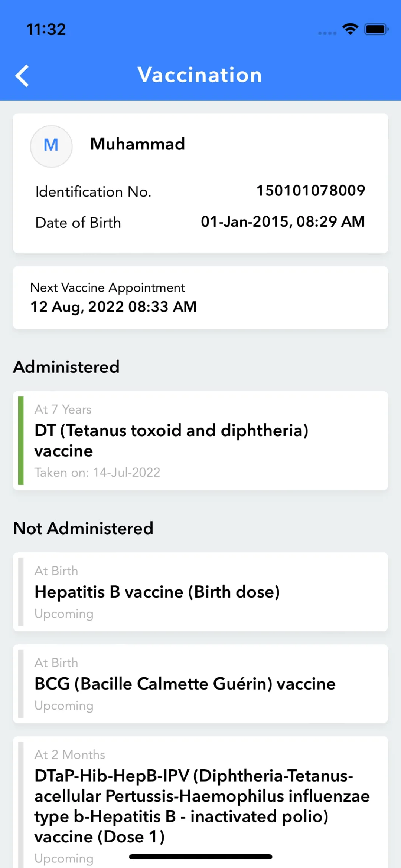This screenshot has height=868, width=401.
Task: Tap the patient name Muhammad
Action: 137,144
